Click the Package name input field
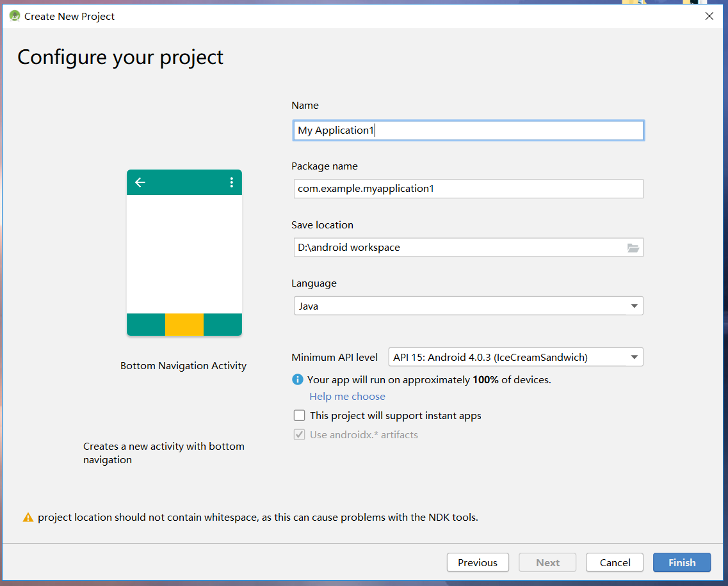The width and height of the screenshot is (728, 586). 469,189
